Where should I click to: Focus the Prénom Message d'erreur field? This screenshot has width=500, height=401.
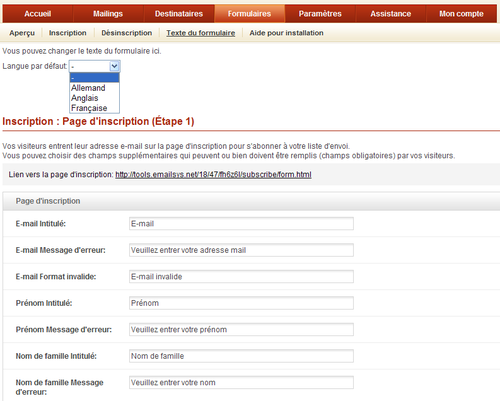click(241, 330)
